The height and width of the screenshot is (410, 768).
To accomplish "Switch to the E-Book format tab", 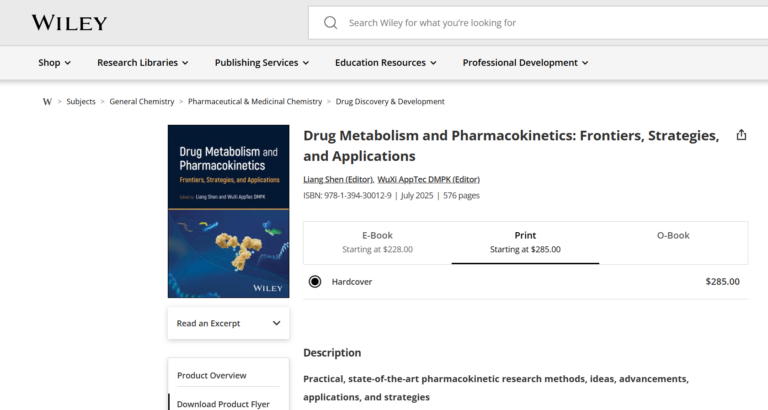I will 377,242.
